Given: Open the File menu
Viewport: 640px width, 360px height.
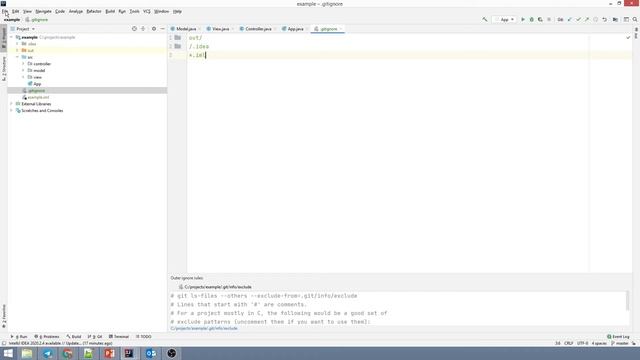Looking at the screenshot, I should point(5,11).
